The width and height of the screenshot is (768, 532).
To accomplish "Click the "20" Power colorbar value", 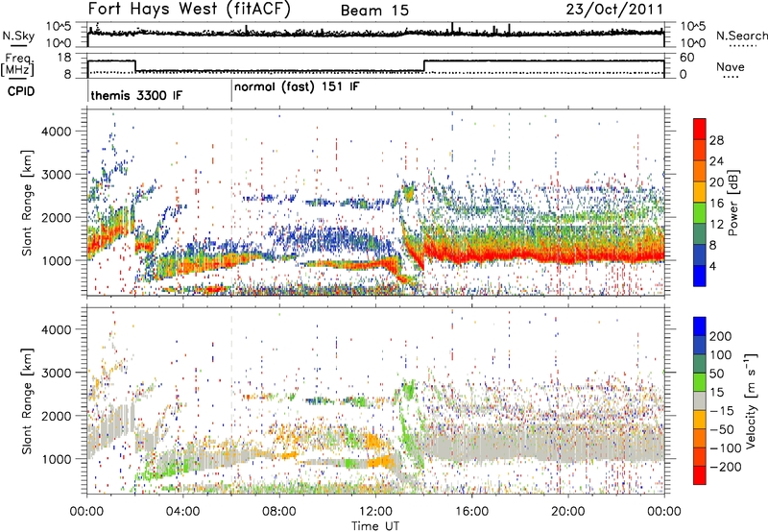I will pyautogui.click(x=716, y=182).
